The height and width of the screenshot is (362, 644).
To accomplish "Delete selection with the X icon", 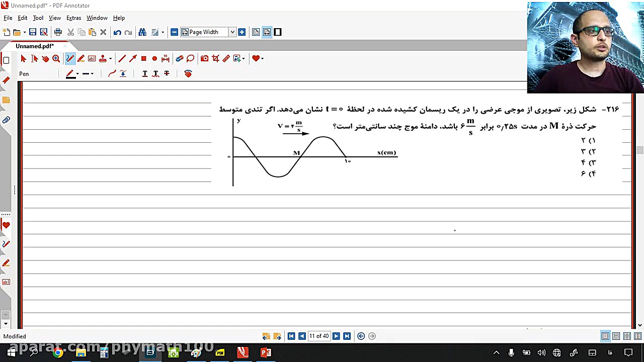I will point(103,32).
